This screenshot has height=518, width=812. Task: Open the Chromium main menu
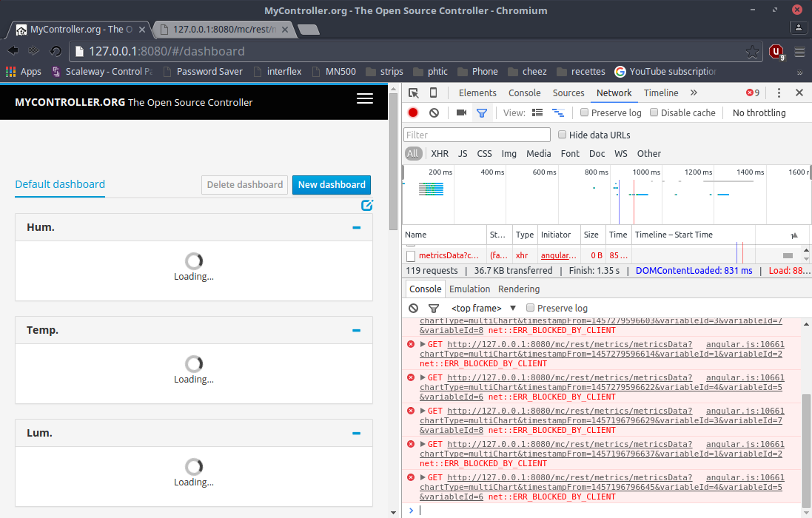tap(799, 52)
